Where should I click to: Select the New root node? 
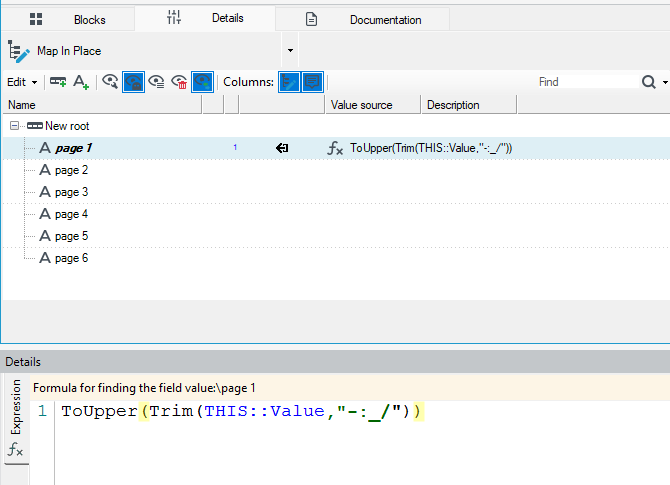click(67, 126)
